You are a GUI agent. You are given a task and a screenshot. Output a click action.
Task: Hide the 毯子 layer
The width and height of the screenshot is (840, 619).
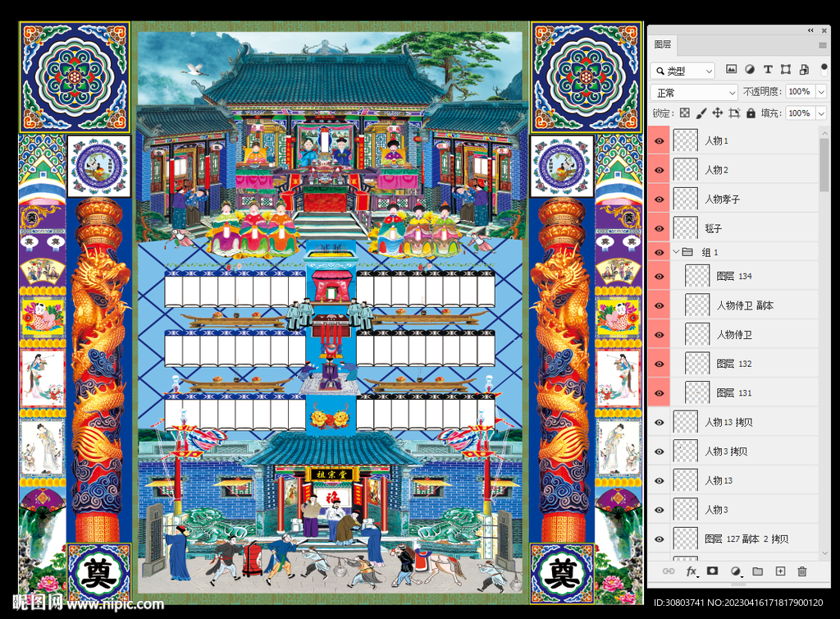coord(659,229)
